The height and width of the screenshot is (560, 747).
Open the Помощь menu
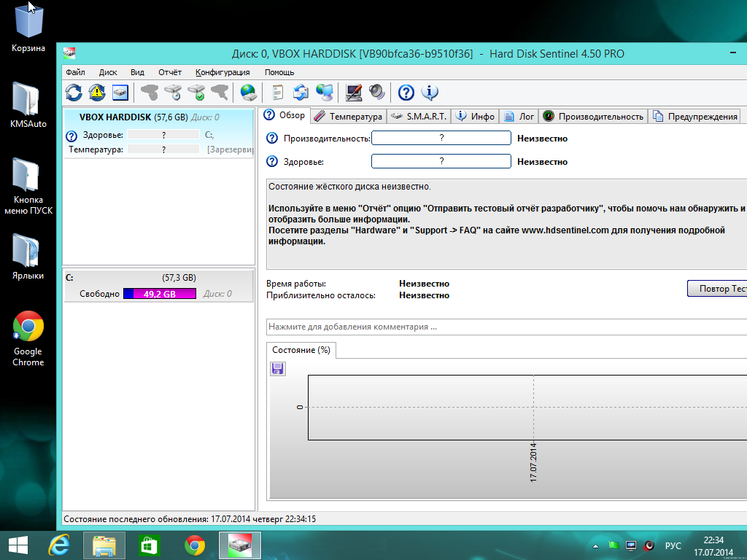[279, 72]
